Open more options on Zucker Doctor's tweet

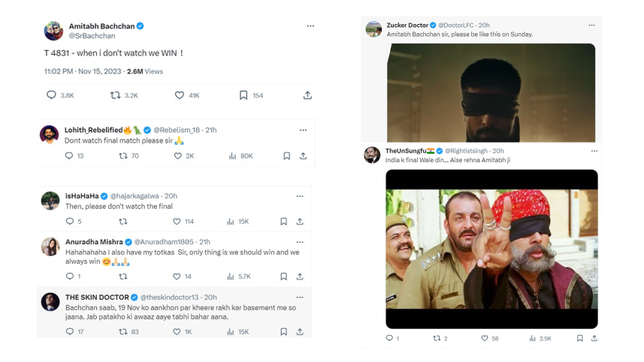point(591,26)
